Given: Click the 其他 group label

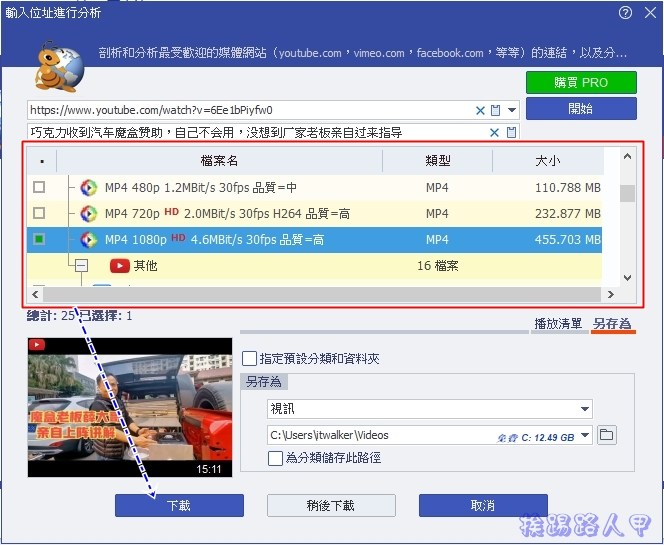Looking at the screenshot, I should [145, 266].
